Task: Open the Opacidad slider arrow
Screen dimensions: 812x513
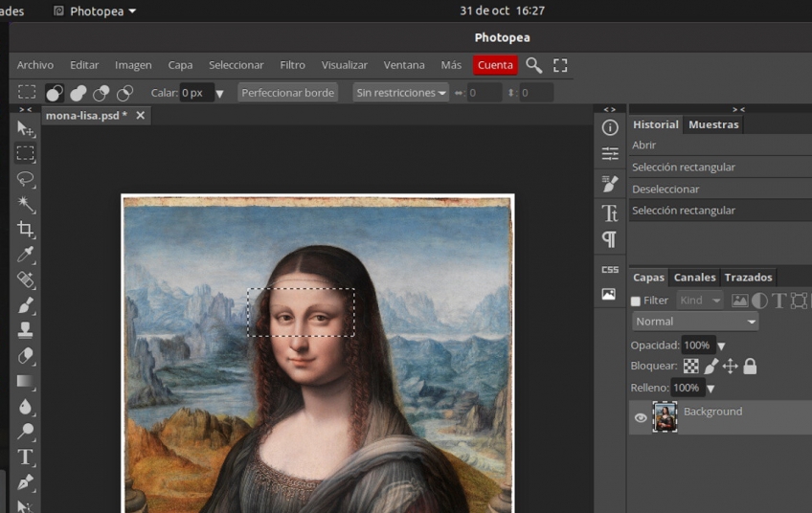Action: pyautogui.click(x=721, y=346)
